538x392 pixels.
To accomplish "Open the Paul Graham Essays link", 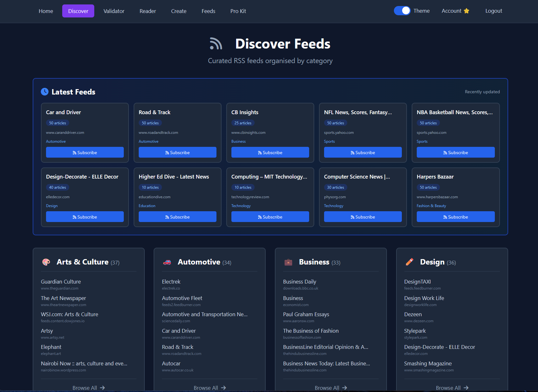I will 306,314.
